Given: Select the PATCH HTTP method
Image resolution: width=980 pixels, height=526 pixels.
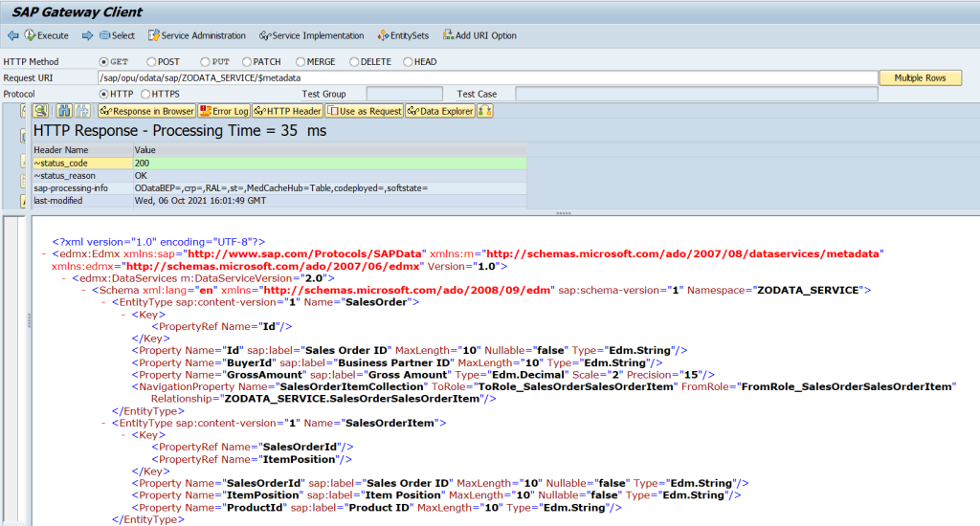Looking at the screenshot, I should point(247,62).
